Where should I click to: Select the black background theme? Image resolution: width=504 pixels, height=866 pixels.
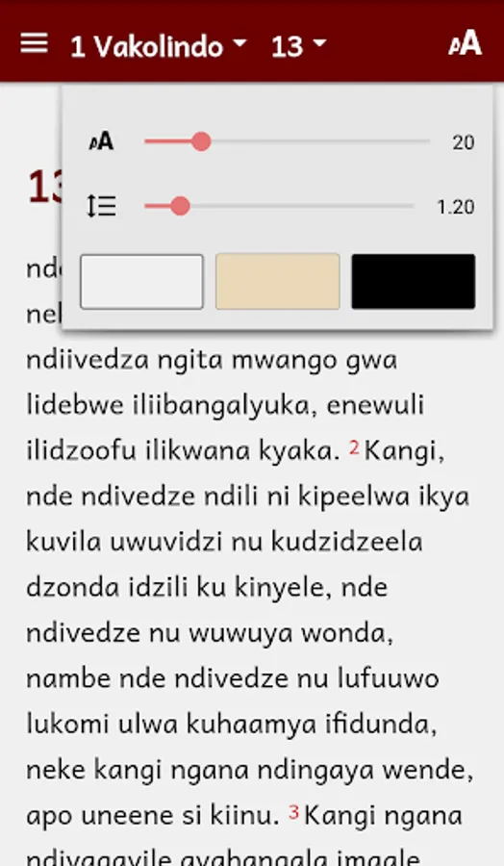click(x=414, y=282)
